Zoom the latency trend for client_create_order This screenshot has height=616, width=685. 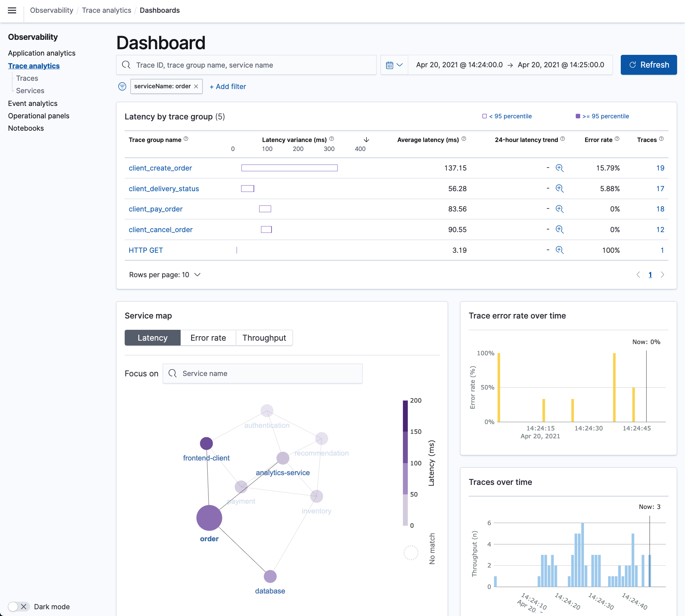pos(560,168)
